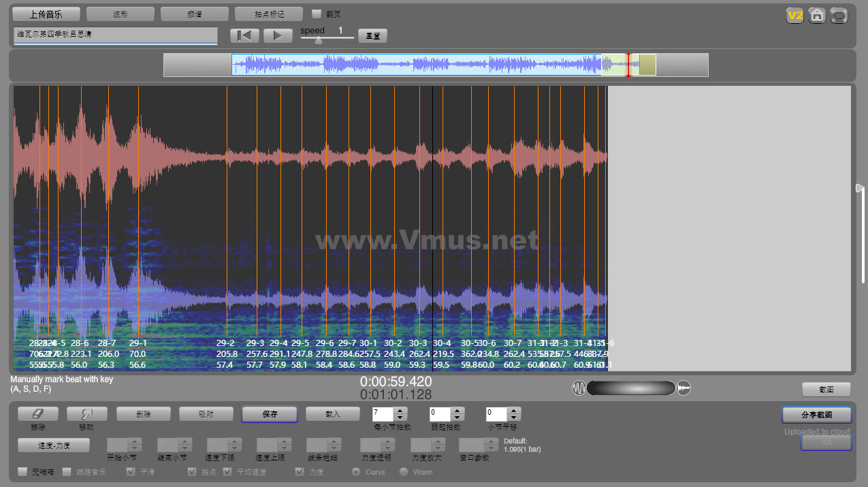Image resolution: width=868 pixels, height=487 pixels.
Task: Decrease the 弱起拍数 stepper value
Action: coord(457,417)
